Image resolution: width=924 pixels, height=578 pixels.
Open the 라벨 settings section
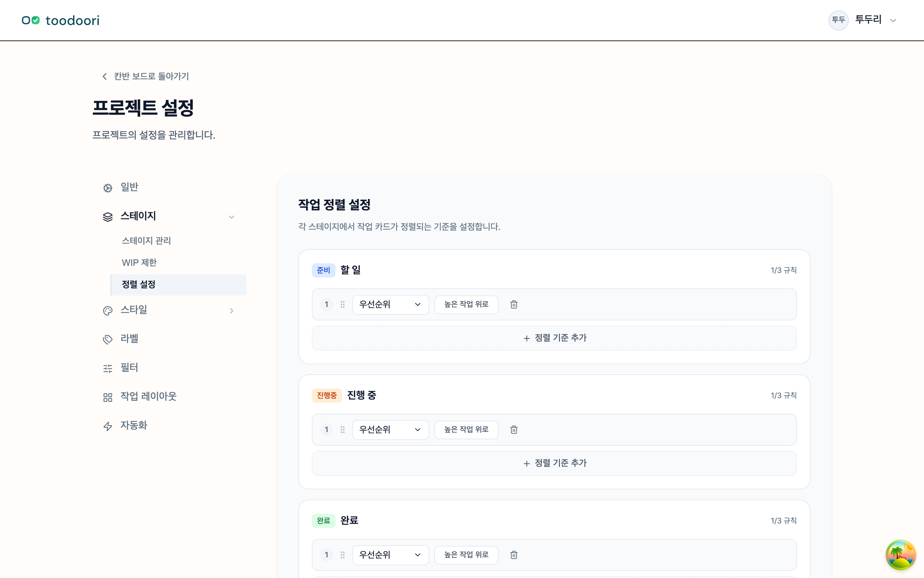click(169, 339)
